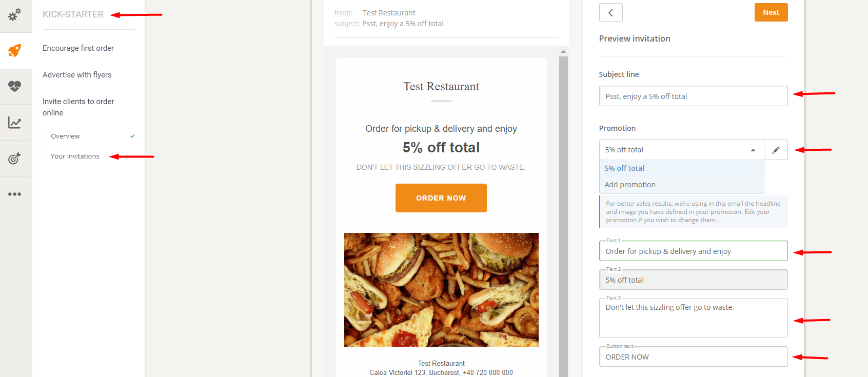Viewport: 868px width, 377px height.
Task: Open the three-dots more sidebar icon
Action: pos(15,194)
